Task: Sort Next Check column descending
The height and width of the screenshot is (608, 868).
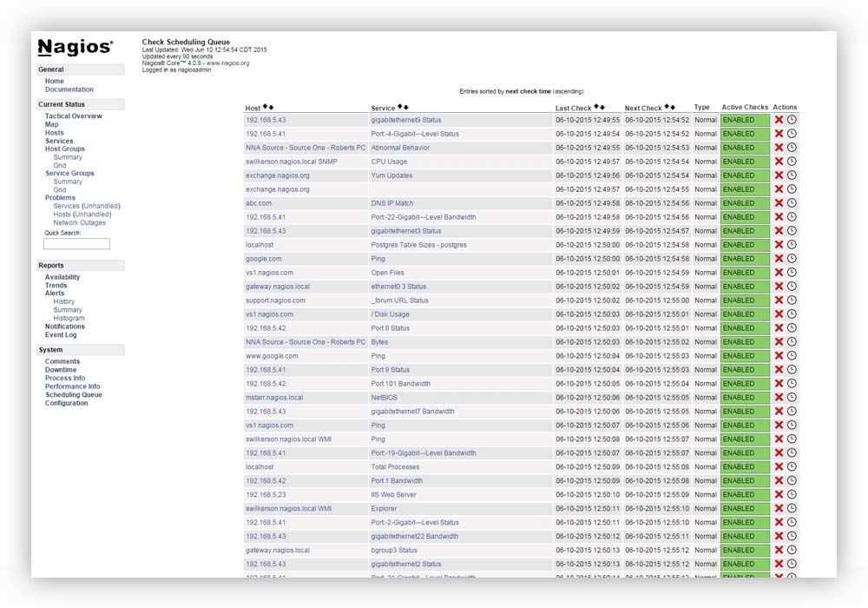Action: coord(673,108)
